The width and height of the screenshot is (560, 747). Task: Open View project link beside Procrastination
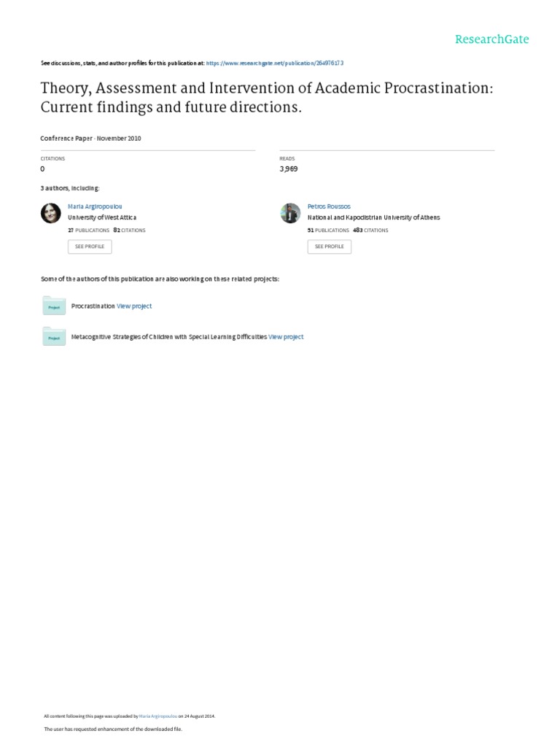pyautogui.click(x=134, y=306)
